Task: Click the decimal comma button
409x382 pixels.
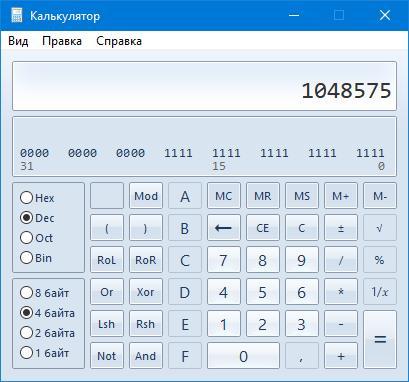Action: tap(302, 356)
